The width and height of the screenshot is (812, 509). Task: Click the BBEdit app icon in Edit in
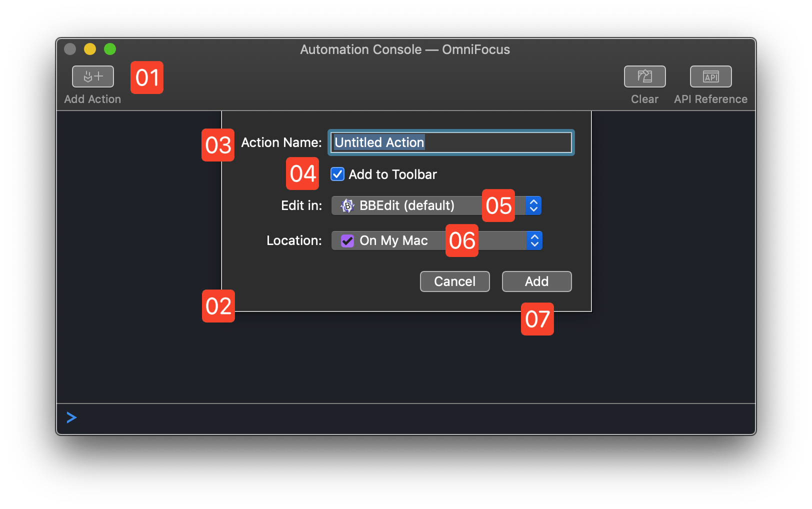tap(347, 205)
